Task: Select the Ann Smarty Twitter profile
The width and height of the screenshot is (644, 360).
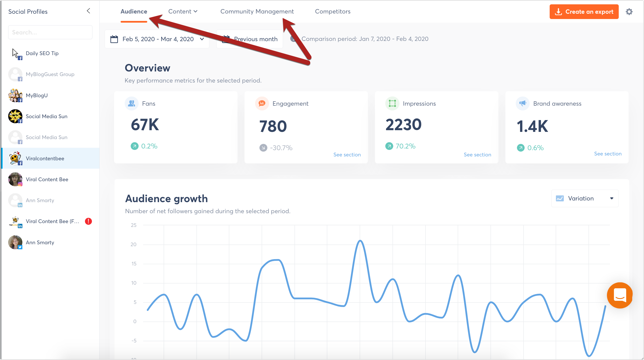Action: tap(40, 243)
